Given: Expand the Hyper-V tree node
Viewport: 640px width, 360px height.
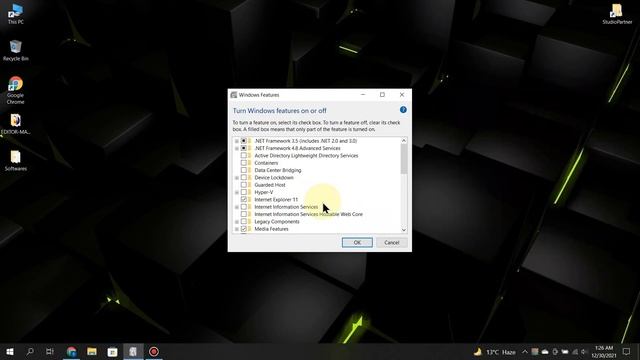Looking at the screenshot, I should (237, 193).
